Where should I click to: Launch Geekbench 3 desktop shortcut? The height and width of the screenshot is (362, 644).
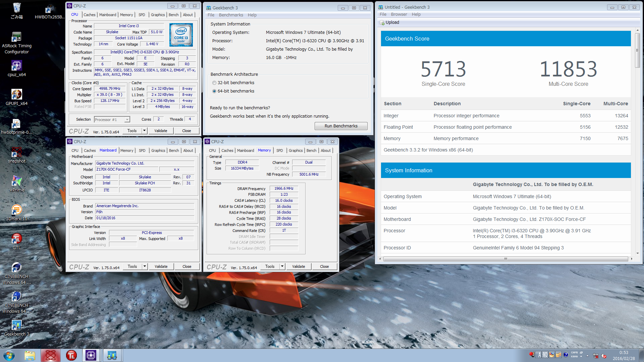[x=16, y=328]
